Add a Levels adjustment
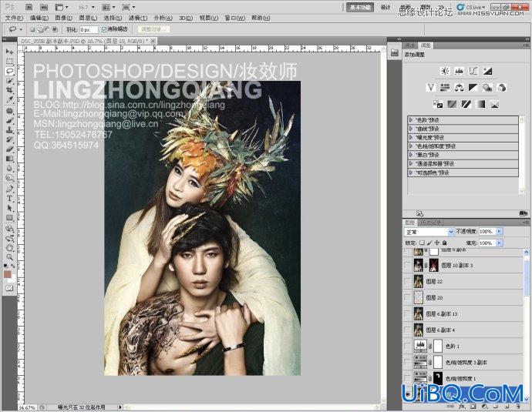Screen dimensions: 532x412 tap(459, 71)
